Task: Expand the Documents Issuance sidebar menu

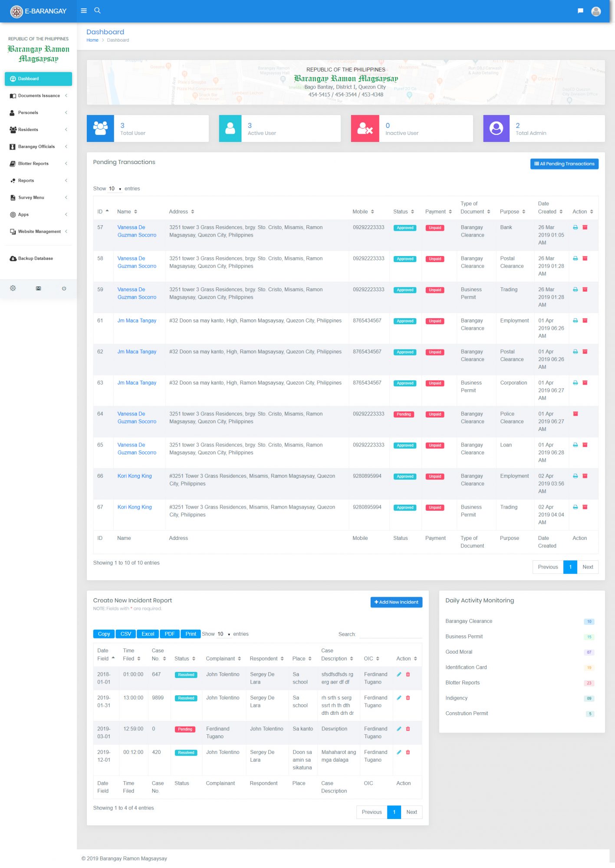Action: 38,96
